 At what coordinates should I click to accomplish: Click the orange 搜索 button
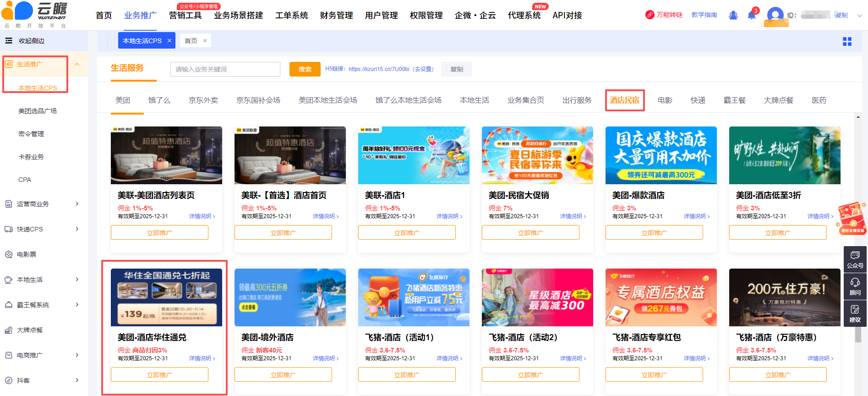(x=305, y=69)
